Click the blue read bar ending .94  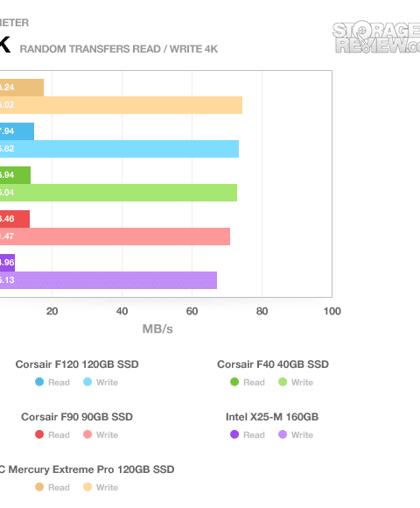tap(17, 131)
